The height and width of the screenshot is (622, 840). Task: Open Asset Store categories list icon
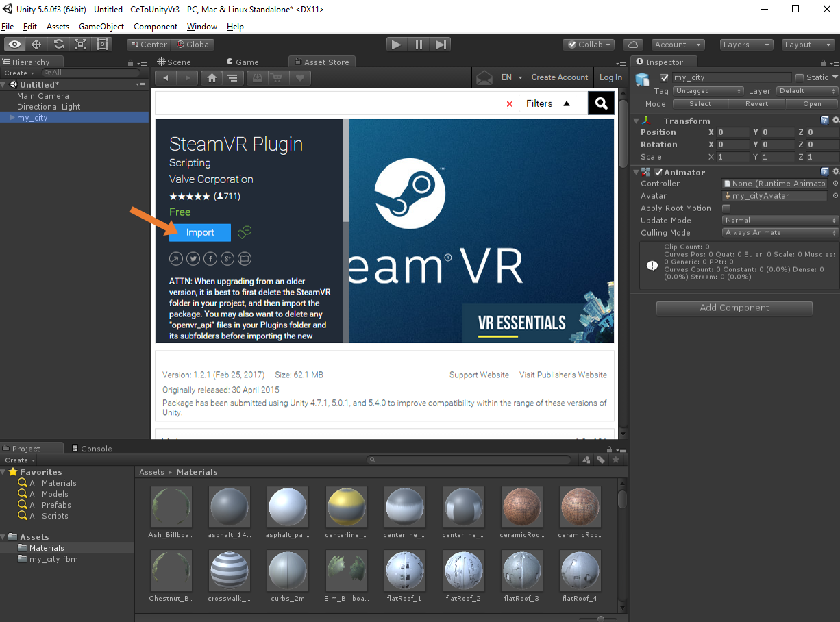pyautogui.click(x=233, y=77)
